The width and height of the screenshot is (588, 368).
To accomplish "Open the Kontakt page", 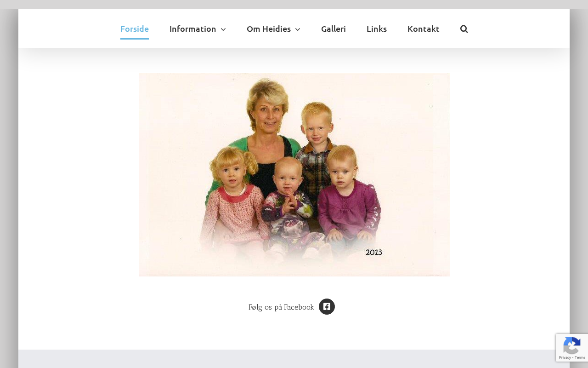I will pos(424,29).
